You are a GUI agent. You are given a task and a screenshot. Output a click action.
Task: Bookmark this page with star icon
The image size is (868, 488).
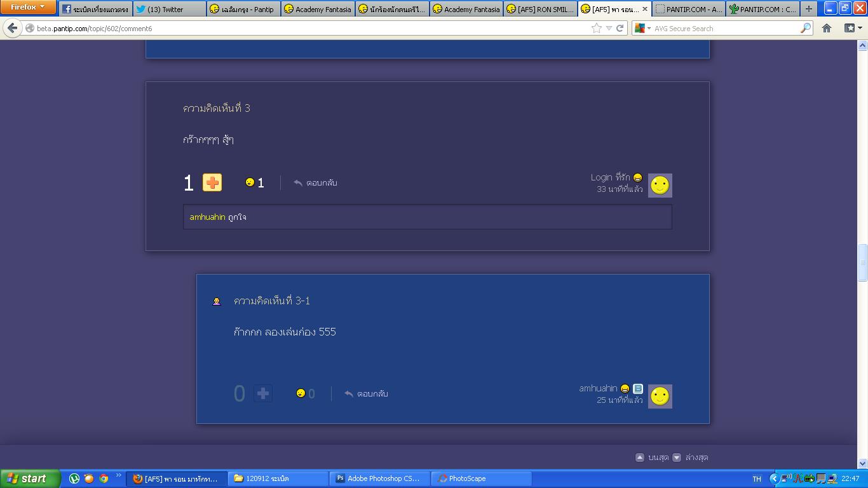click(x=596, y=28)
